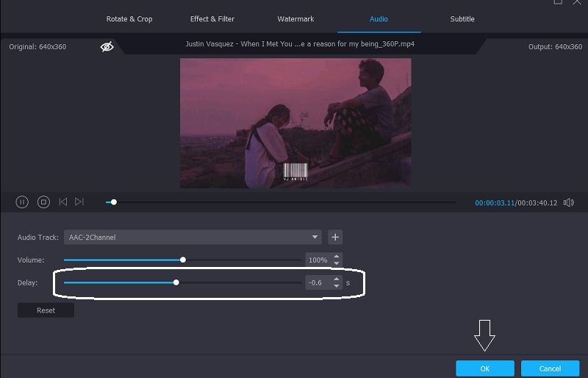Toggle the preview eye icon

point(107,47)
